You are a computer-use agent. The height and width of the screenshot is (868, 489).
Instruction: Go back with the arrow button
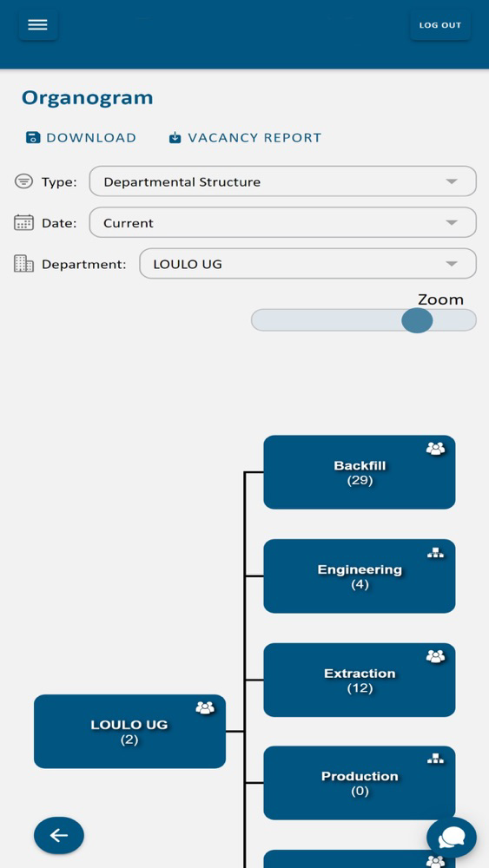coord(59,835)
